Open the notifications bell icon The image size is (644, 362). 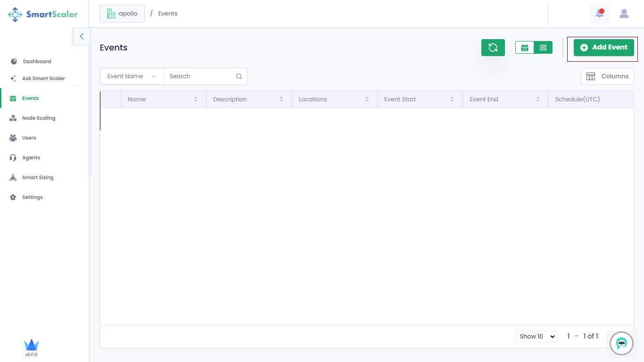pos(599,14)
